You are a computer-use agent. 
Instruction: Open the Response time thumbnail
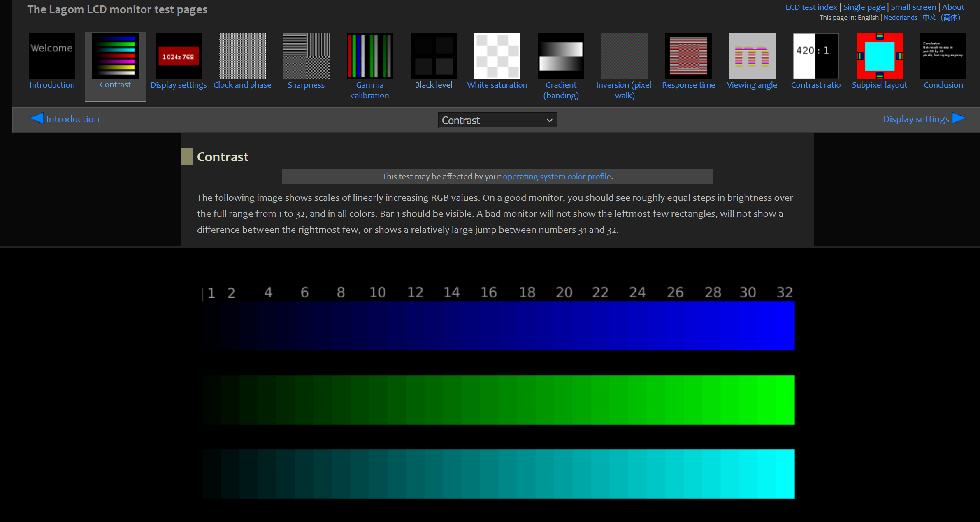tap(688, 56)
